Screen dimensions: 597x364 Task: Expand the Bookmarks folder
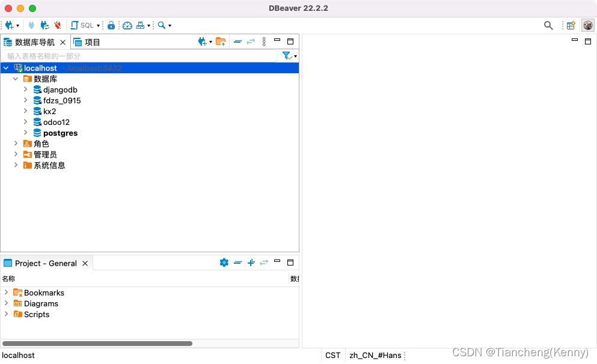tap(6, 292)
